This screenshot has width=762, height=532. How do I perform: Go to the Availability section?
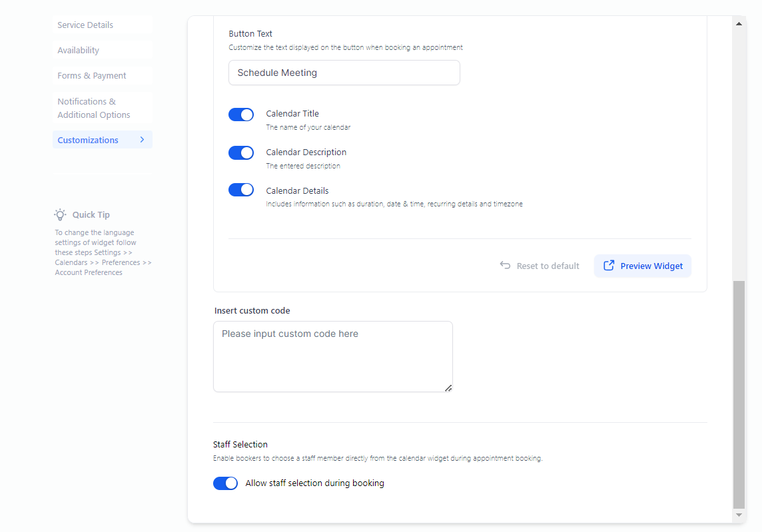pos(78,51)
